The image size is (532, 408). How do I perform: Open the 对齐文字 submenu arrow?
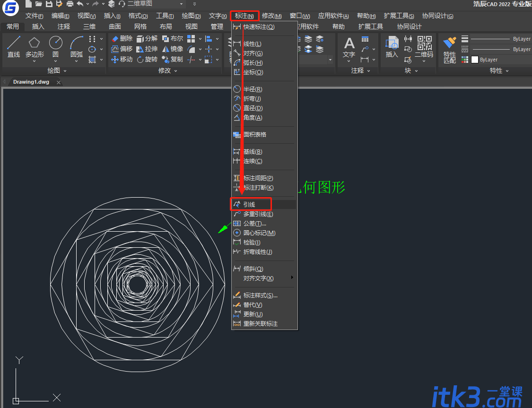tap(292, 278)
